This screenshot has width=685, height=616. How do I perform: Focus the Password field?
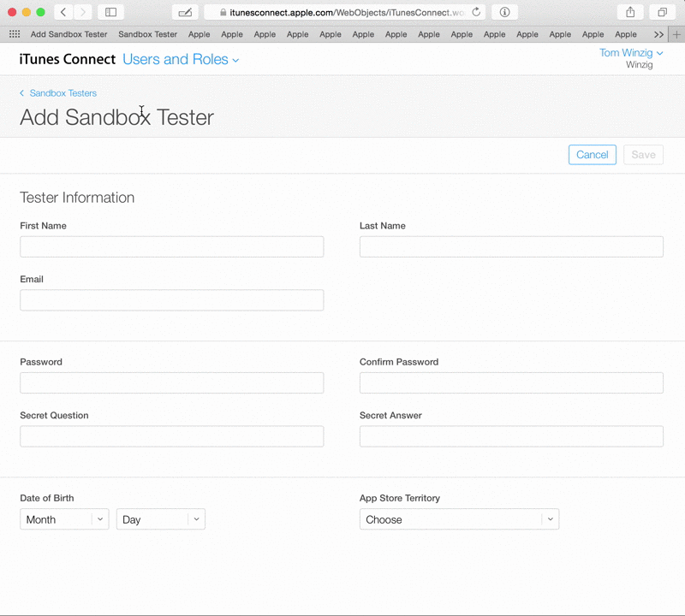coord(172,383)
